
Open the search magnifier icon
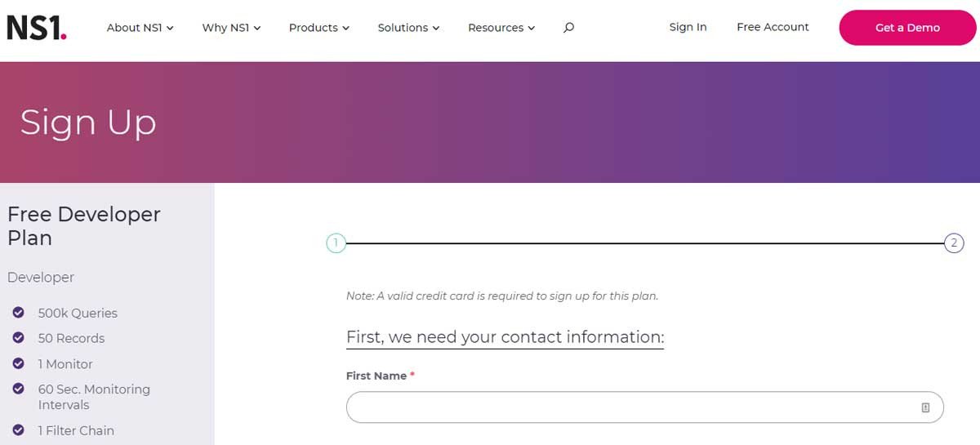[568, 27]
